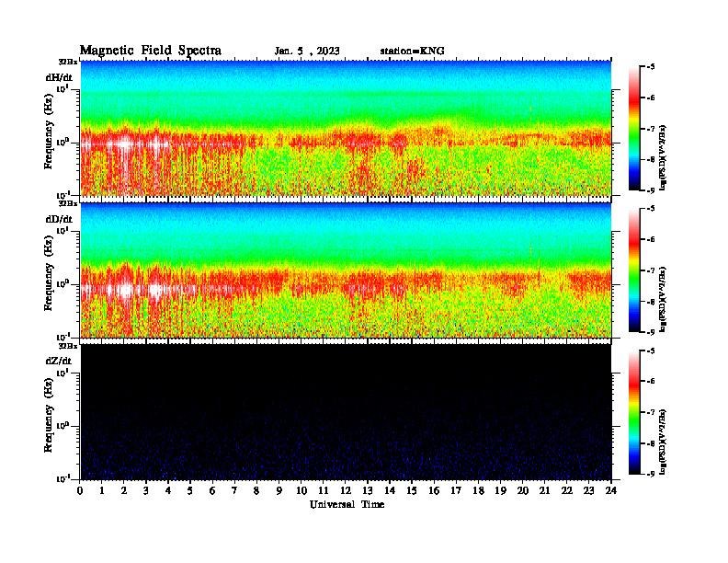Select the dD/dt panel label
This screenshot has width=728, height=563.
pos(59,219)
